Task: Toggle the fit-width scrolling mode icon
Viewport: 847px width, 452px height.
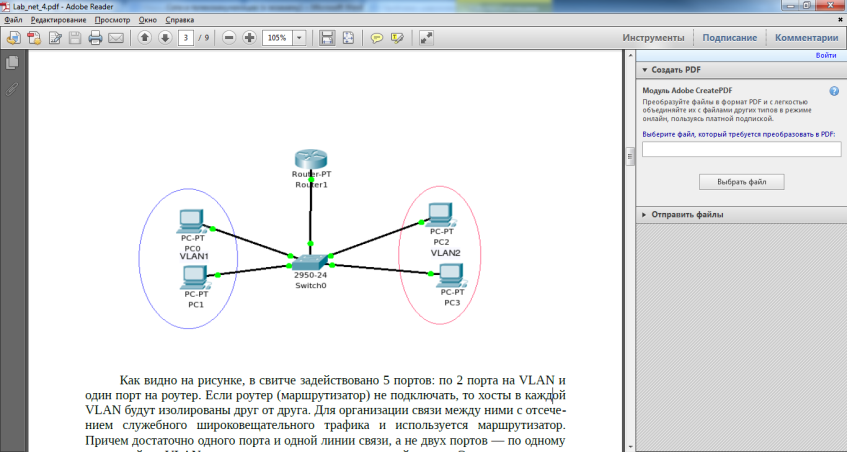Action: [x=327, y=38]
